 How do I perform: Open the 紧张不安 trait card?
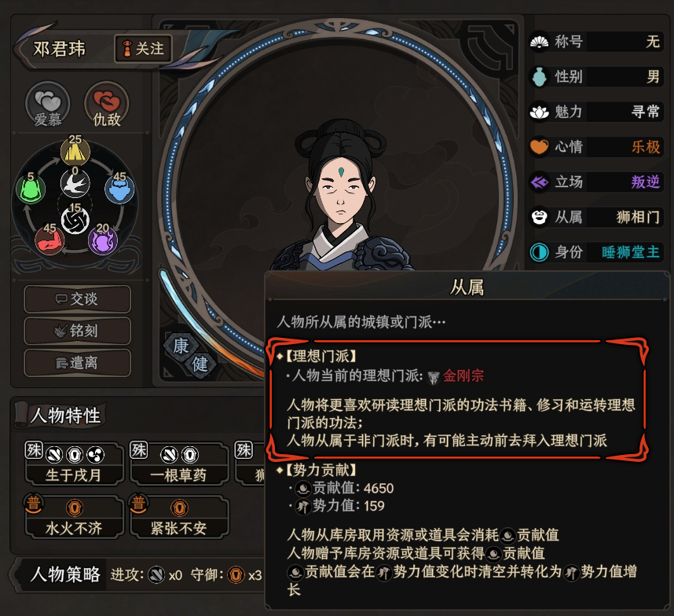point(179,517)
